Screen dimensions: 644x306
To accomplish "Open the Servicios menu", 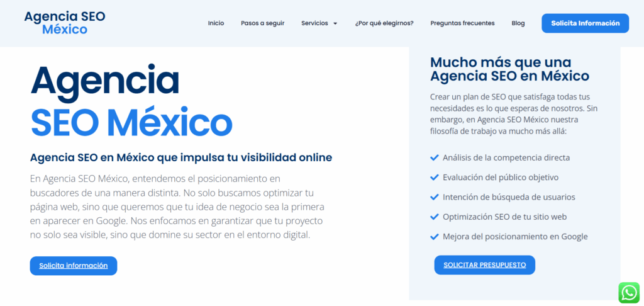I will point(314,23).
